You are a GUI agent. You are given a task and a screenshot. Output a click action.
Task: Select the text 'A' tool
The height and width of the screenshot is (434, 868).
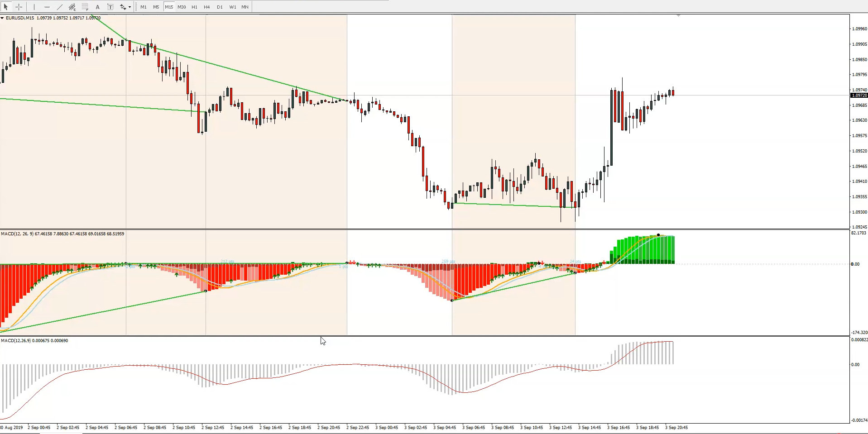coord(97,7)
